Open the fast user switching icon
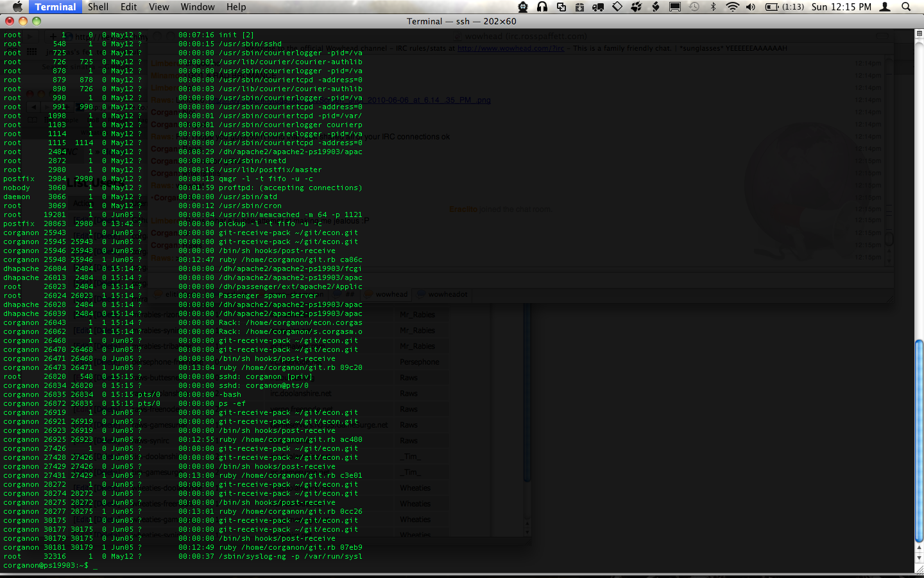This screenshot has width=924, height=578. click(886, 7)
